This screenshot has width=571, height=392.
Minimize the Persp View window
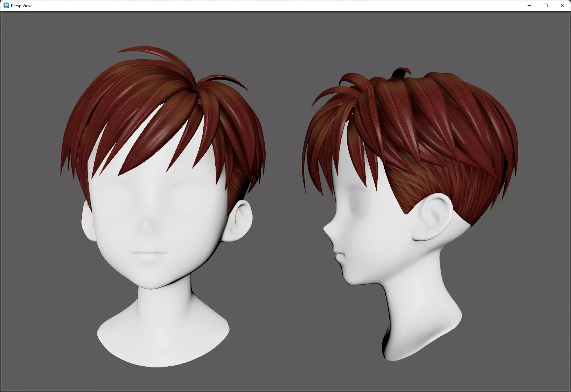click(529, 5)
